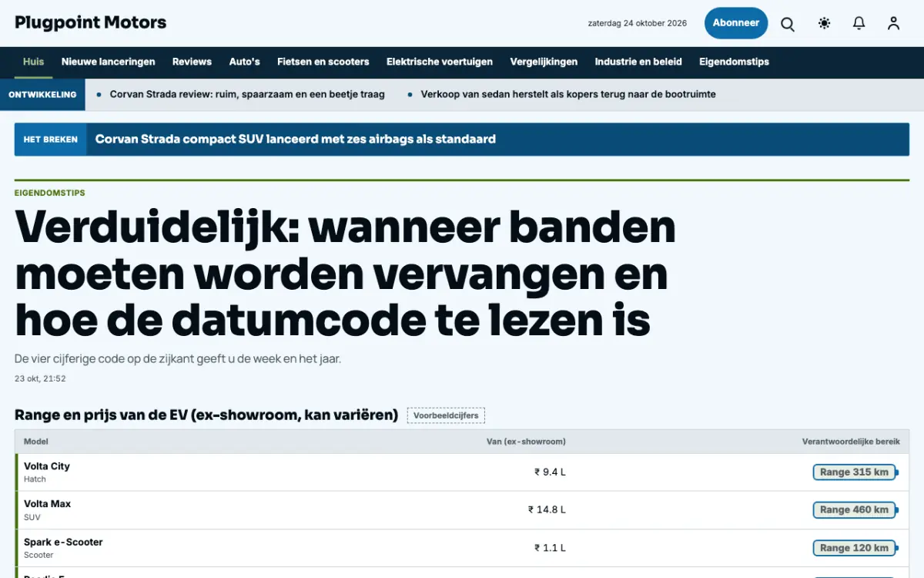Select the Volta Max row name
This screenshot has width=924, height=578.
47,504
